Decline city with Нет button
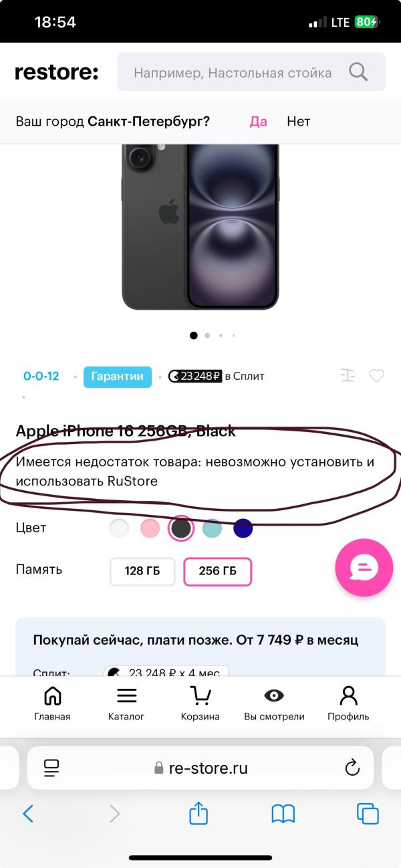The height and width of the screenshot is (868, 401). pyautogui.click(x=299, y=122)
